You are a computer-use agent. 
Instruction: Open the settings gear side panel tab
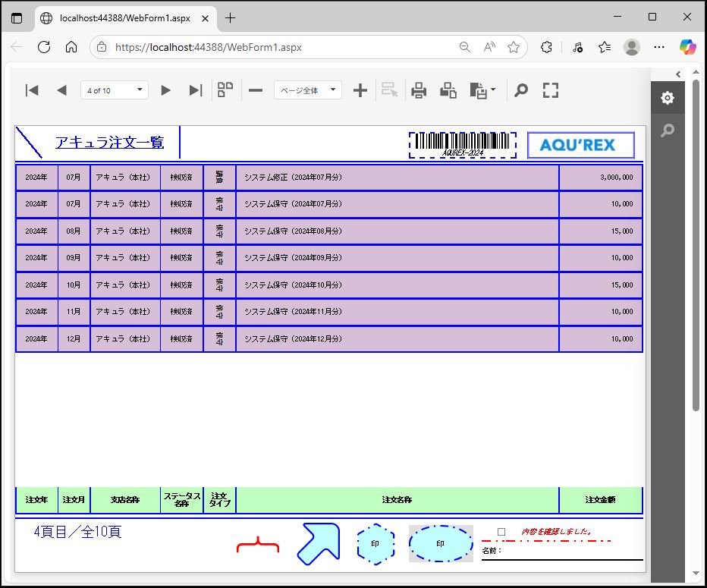tap(667, 98)
